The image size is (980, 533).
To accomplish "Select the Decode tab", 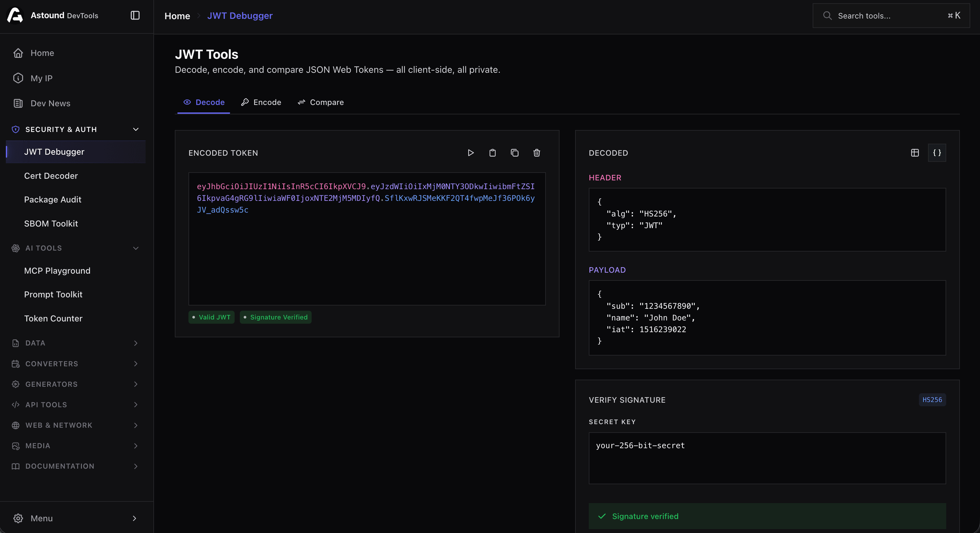I will pyautogui.click(x=204, y=102).
